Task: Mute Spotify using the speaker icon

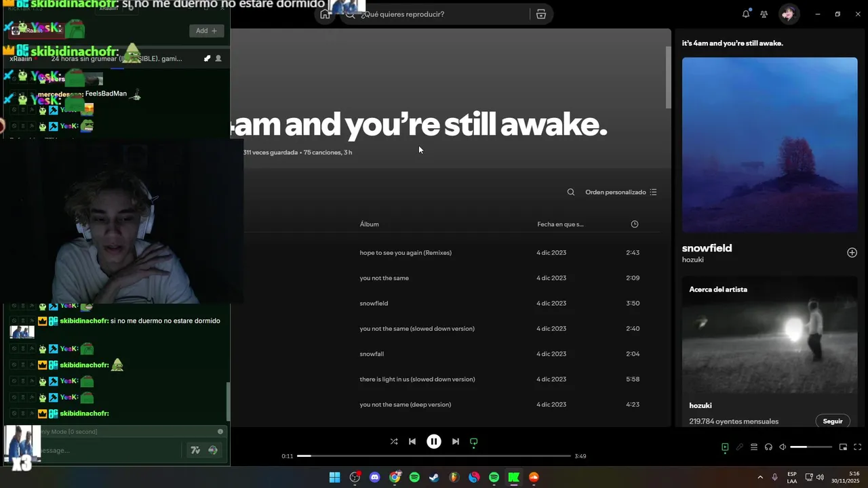Action: coord(783,447)
